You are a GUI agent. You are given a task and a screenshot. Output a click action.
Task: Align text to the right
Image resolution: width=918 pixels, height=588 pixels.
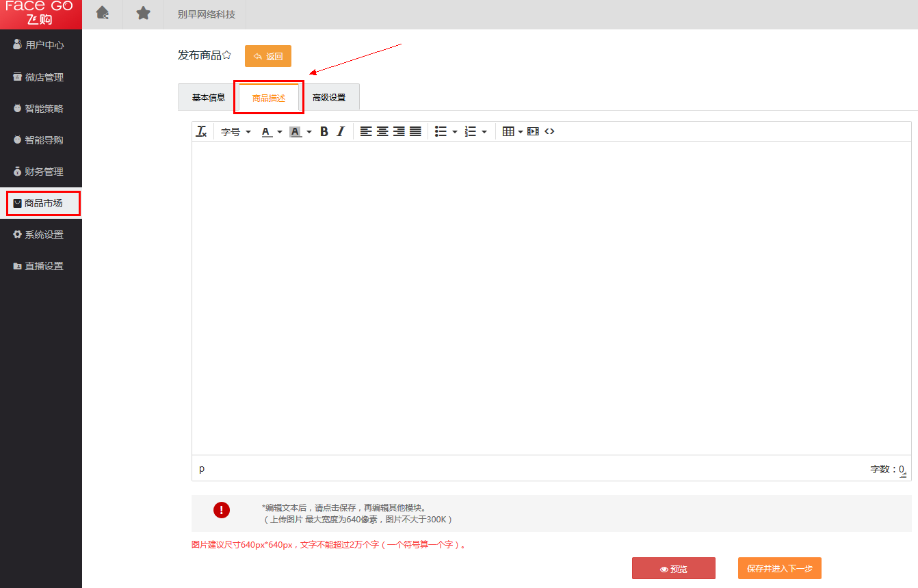point(399,131)
